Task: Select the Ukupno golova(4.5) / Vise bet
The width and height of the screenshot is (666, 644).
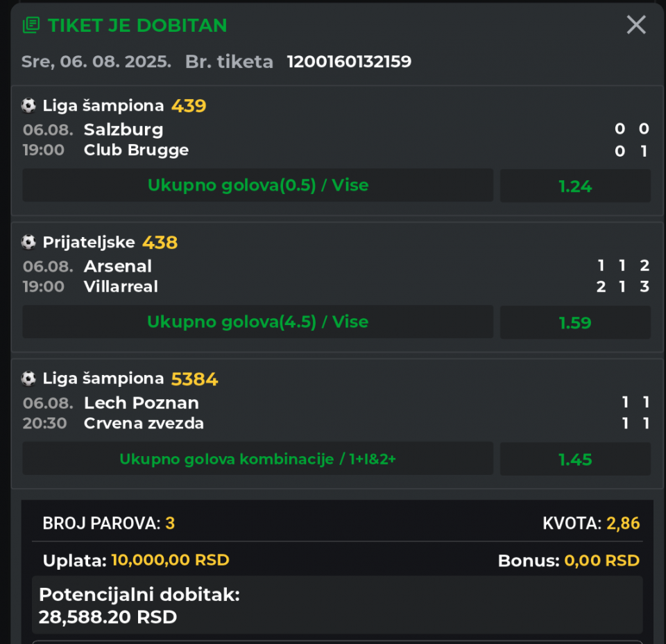Action: [258, 322]
